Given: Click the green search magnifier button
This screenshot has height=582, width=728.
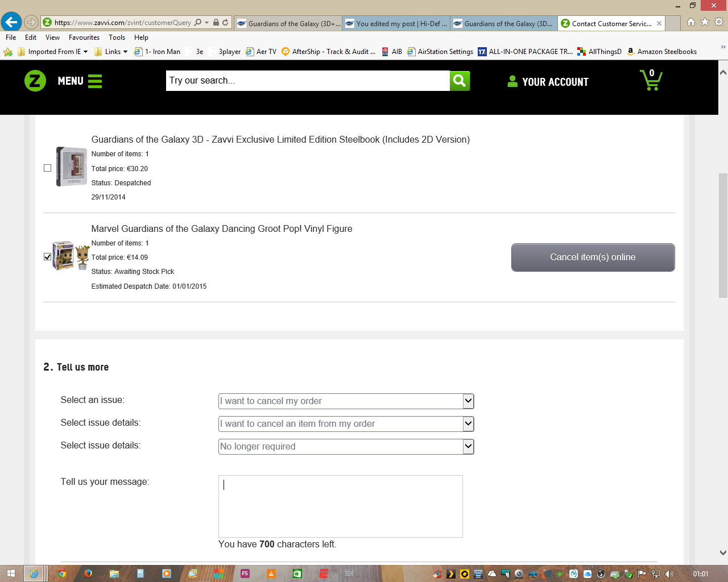Looking at the screenshot, I should [460, 81].
